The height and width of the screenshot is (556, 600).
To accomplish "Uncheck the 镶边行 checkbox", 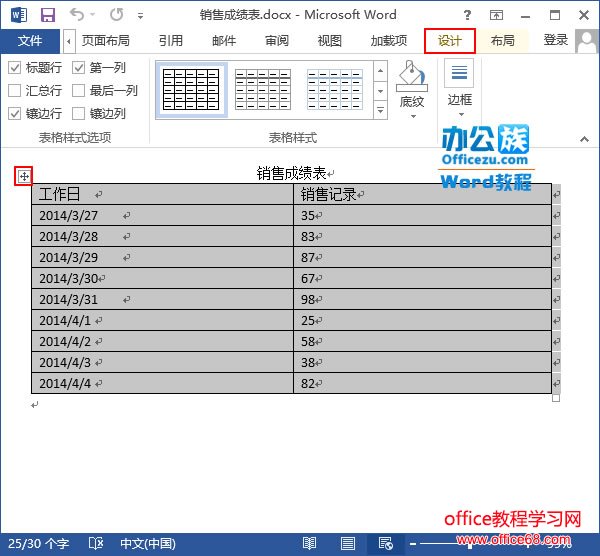I will [15, 114].
